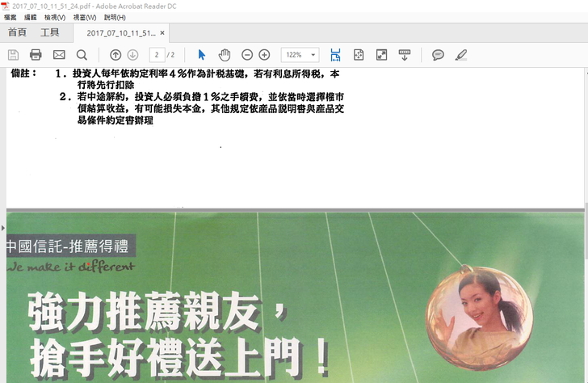
Task: Click the vertical scrollbar thumb
Action: pos(586,231)
